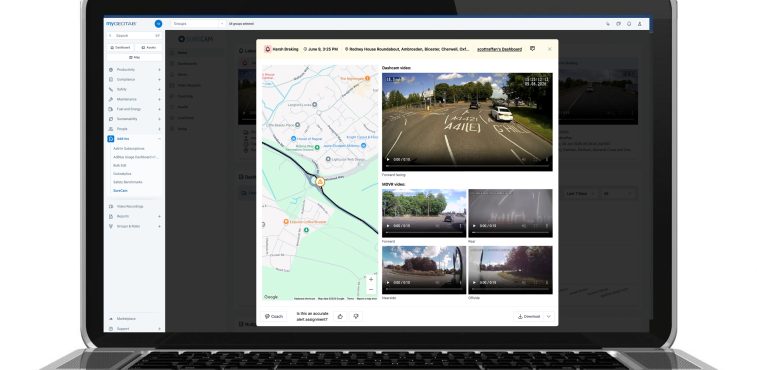Open the Groups dropdown in top bar
The width and height of the screenshot is (757, 370).
point(198,24)
